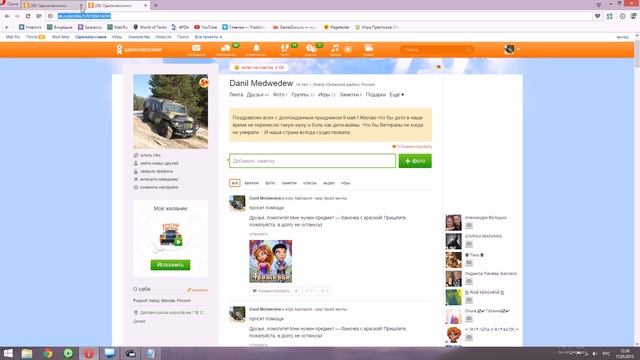Screen dimensions: 640x360
Task: Open the Music note icon
Action: pos(335,48)
